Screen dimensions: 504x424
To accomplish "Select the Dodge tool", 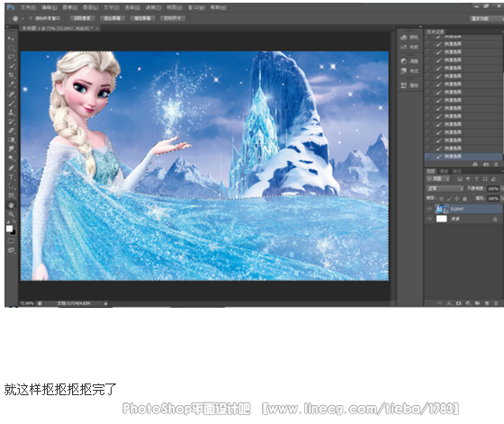I will (x=11, y=158).
